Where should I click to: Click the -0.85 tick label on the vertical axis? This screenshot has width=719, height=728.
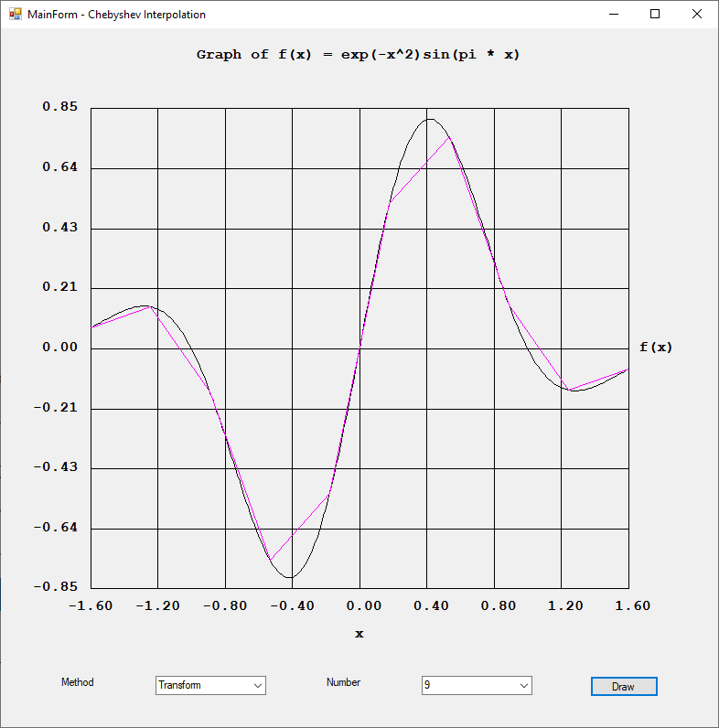[57, 588]
